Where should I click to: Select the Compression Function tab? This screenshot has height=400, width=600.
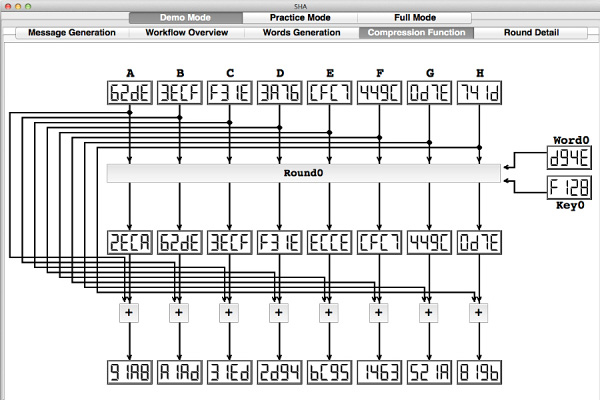[x=416, y=33]
